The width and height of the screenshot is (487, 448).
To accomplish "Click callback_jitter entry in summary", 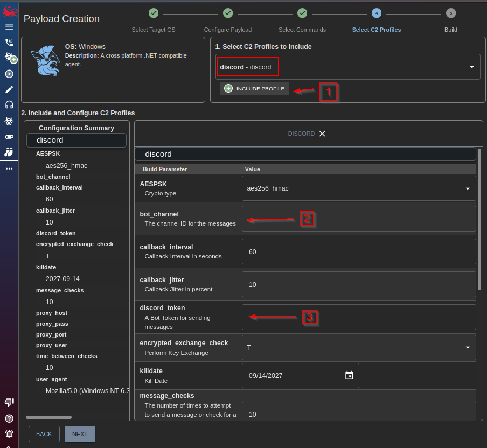I will 55,211.
